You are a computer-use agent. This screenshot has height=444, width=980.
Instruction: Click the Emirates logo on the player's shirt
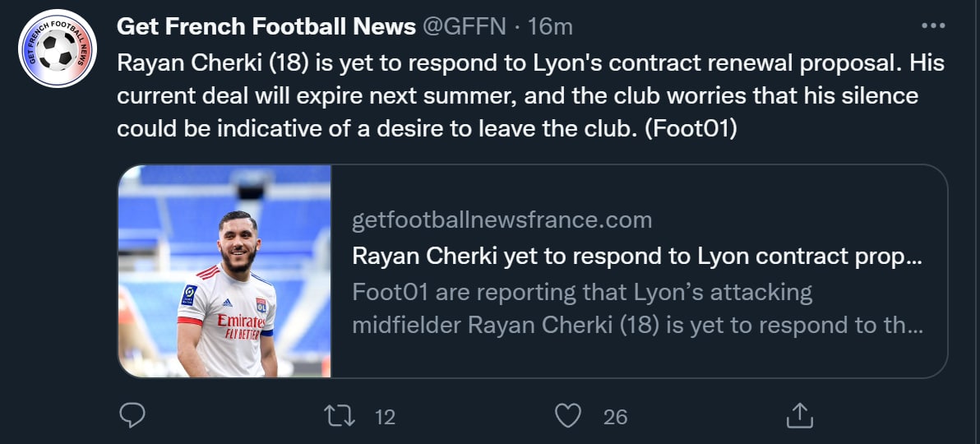pos(240,321)
